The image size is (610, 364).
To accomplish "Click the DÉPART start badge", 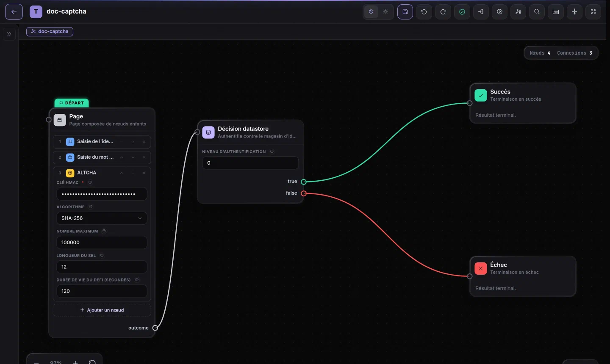I will [72, 103].
